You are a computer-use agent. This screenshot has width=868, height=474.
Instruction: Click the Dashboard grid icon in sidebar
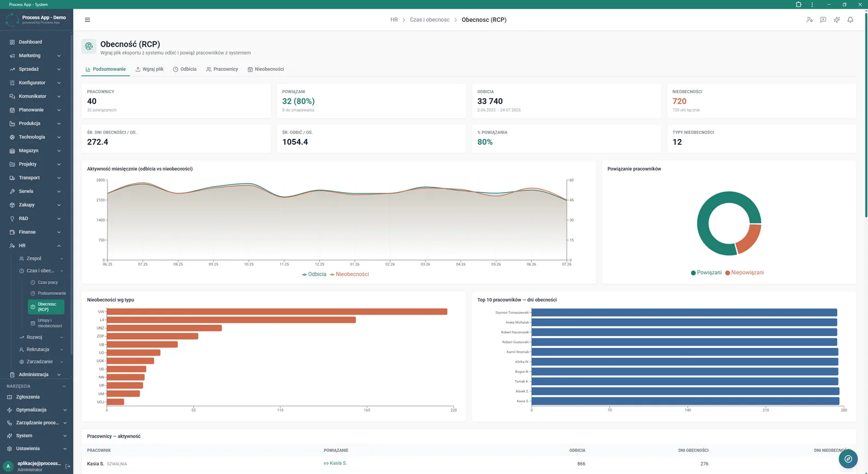[12, 42]
